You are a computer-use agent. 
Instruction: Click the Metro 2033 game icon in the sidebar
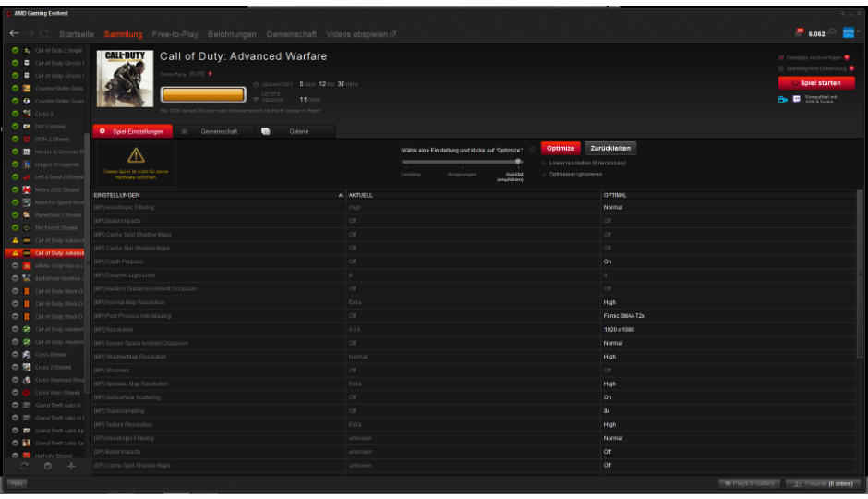(27, 189)
